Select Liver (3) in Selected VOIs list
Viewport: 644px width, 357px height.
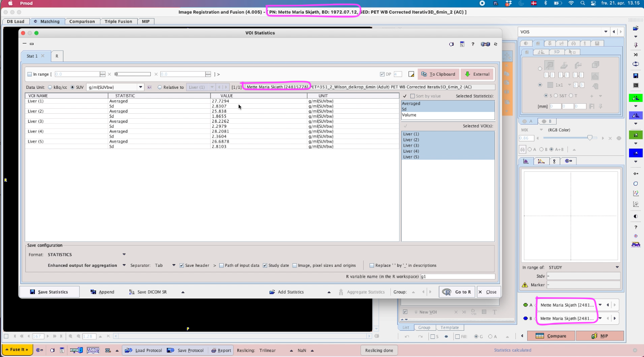point(448,145)
